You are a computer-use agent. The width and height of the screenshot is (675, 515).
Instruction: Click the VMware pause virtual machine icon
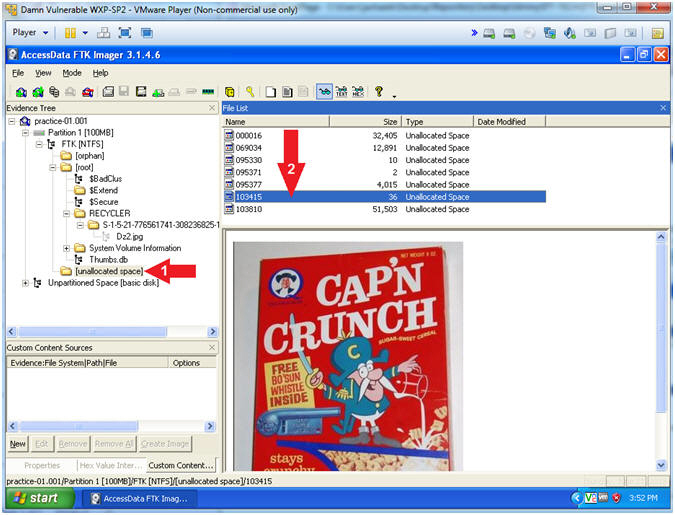pyautogui.click(x=70, y=33)
